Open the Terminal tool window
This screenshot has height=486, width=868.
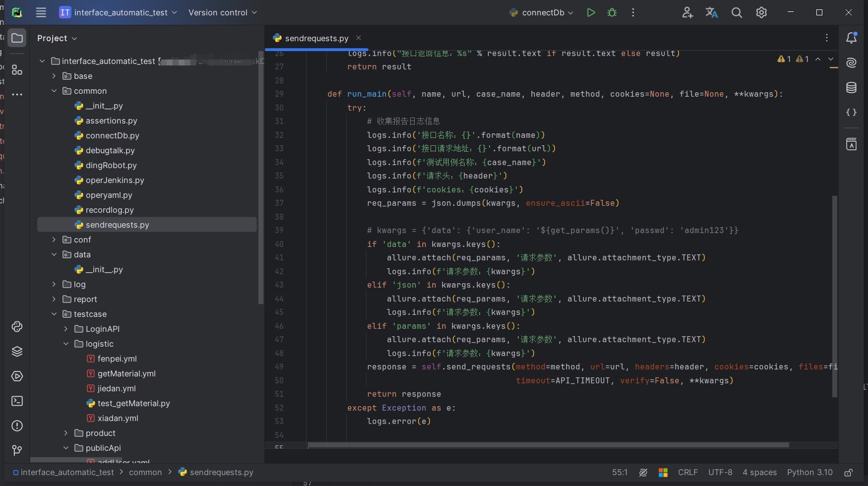(17, 401)
